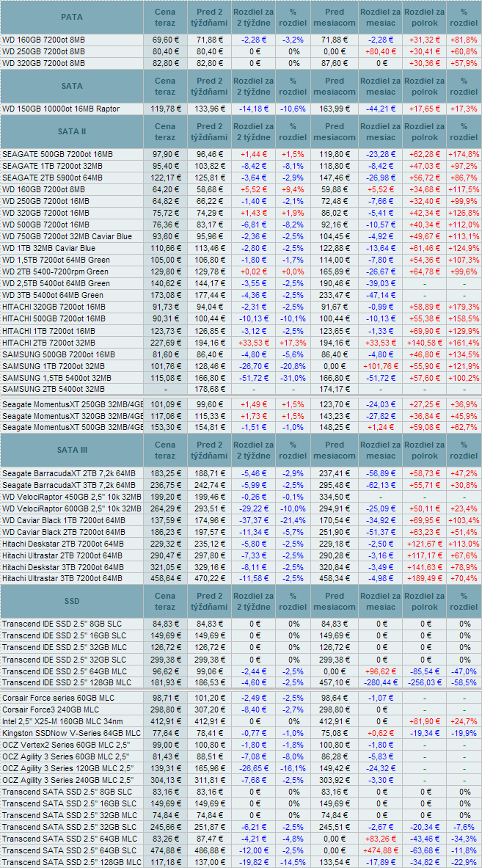
Task: Click the SSD section header
Action: click(71, 601)
